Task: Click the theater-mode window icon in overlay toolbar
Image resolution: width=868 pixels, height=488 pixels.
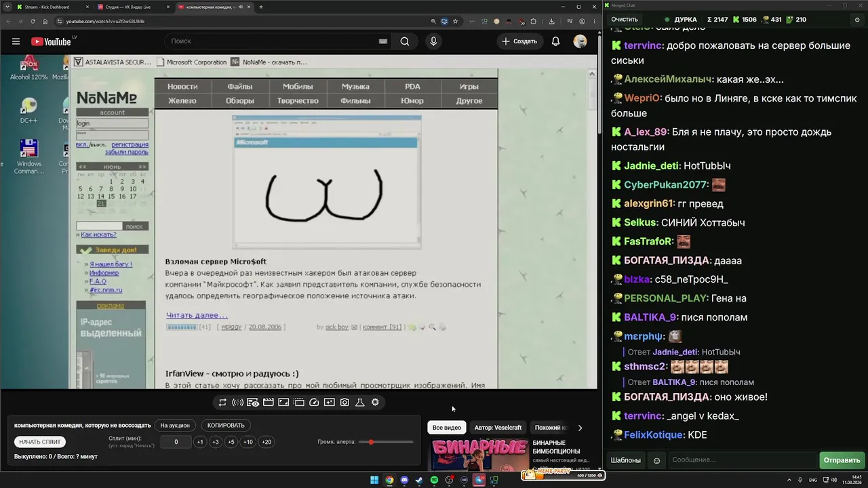Action: coord(298,403)
